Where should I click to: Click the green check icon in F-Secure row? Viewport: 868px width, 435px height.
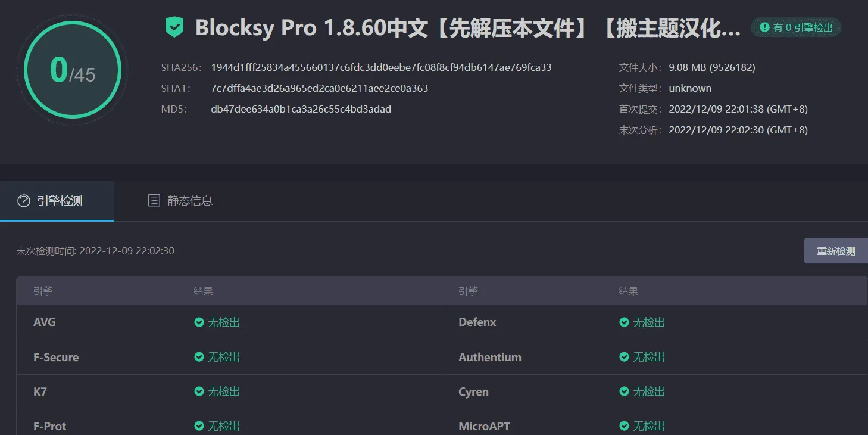coord(199,357)
